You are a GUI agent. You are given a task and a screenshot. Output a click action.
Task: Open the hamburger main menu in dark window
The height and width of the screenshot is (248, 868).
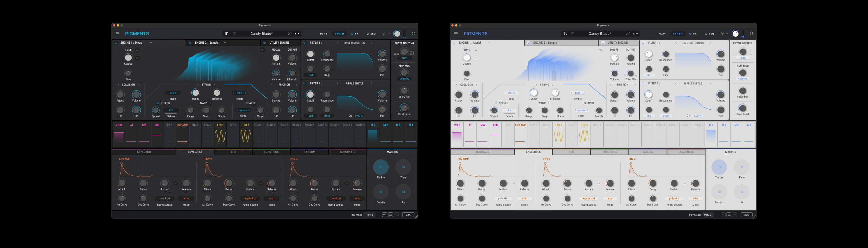pyautogui.click(x=117, y=34)
